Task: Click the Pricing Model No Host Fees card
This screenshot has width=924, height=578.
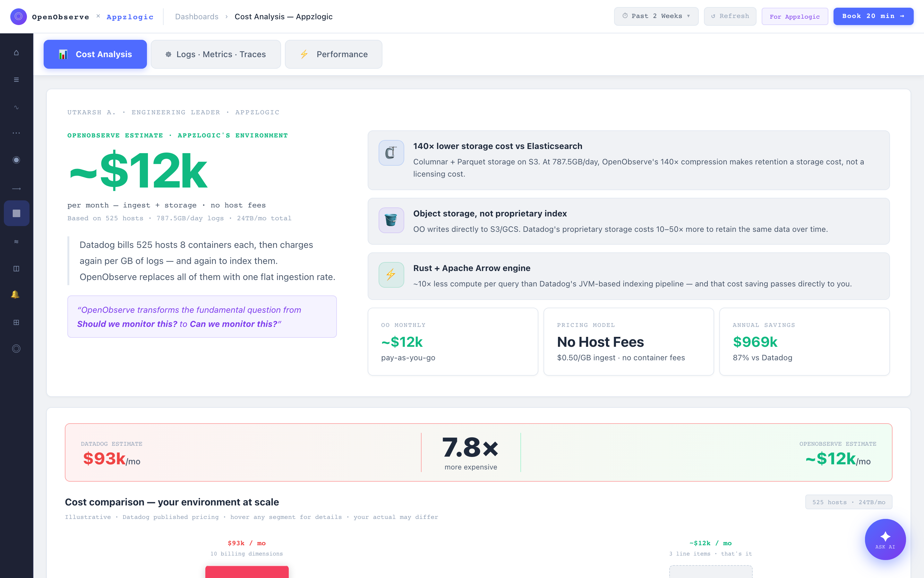Action: coord(629,341)
